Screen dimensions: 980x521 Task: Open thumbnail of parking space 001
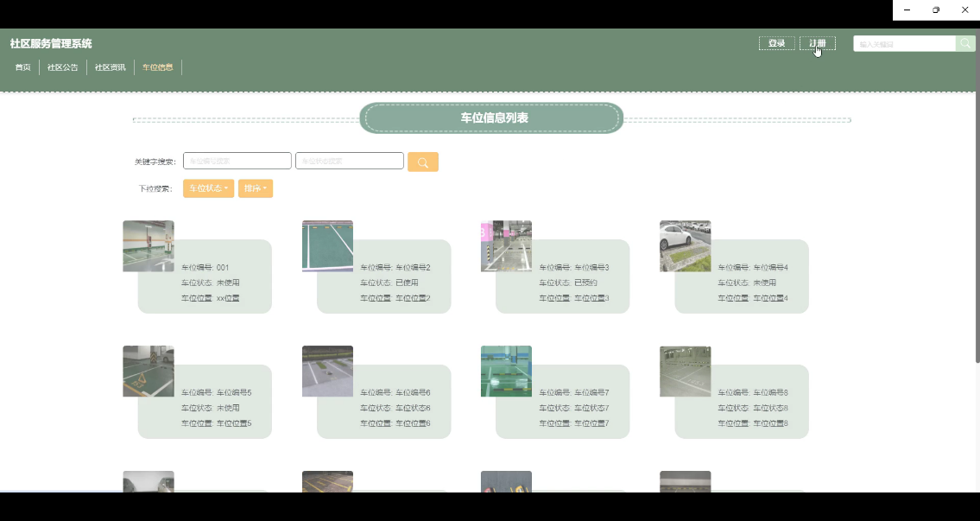[149, 245]
